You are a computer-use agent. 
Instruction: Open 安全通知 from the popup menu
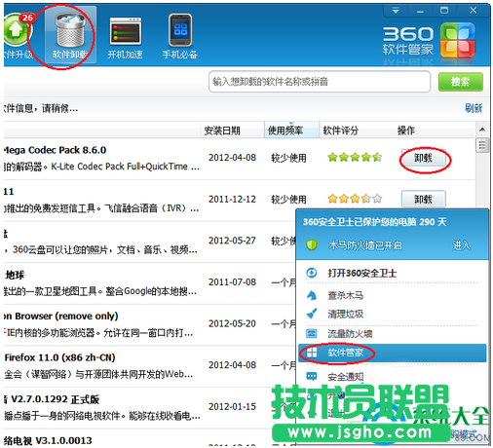tap(345, 377)
